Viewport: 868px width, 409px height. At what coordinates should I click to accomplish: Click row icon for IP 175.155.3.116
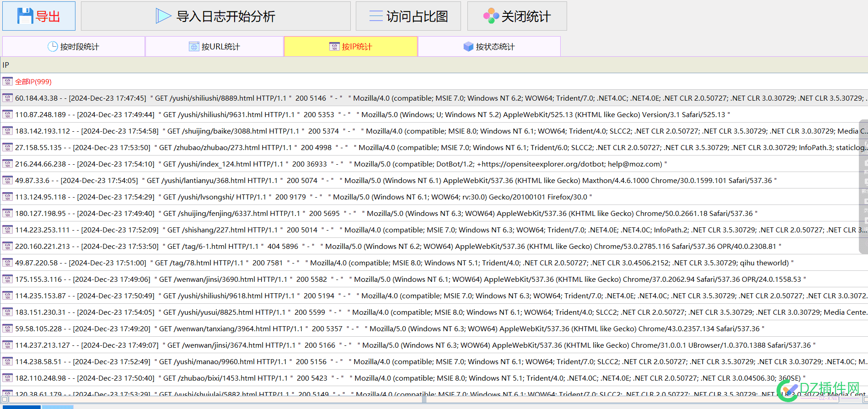click(7, 279)
